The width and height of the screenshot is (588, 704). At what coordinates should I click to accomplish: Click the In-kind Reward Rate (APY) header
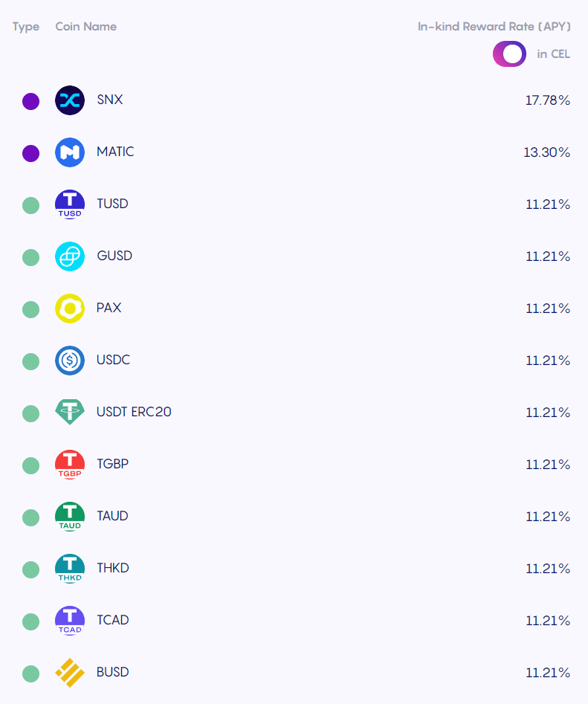[x=494, y=27]
